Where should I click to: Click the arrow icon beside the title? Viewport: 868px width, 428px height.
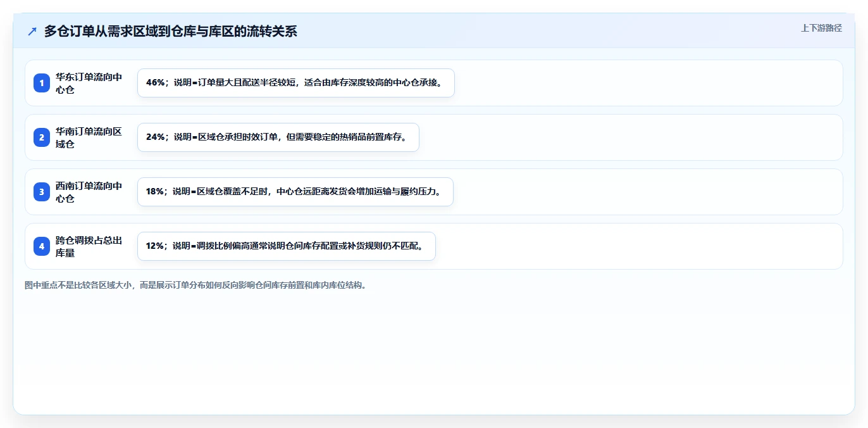[x=32, y=31]
